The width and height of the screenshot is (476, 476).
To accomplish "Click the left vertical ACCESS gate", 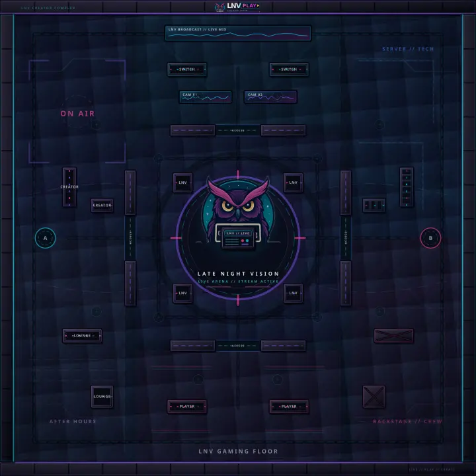I will click(130, 238).
